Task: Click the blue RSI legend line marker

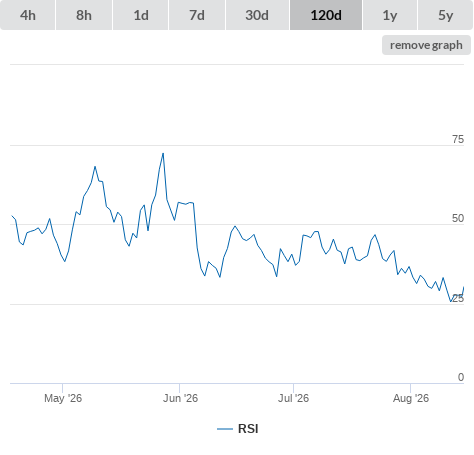Action: [x=225, y=429]
